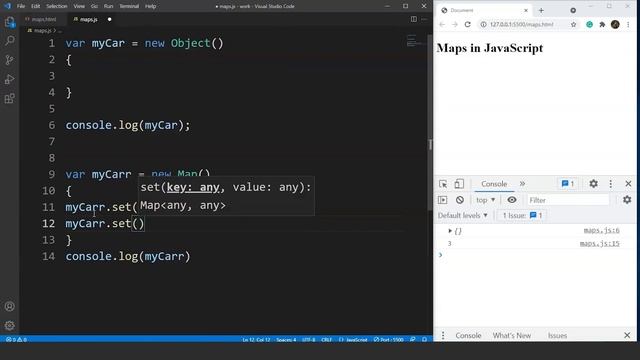This screenshot has width=640, height=360.
Task: Click the JavaScript language mode indicator
Action: (x=353, y=340)
